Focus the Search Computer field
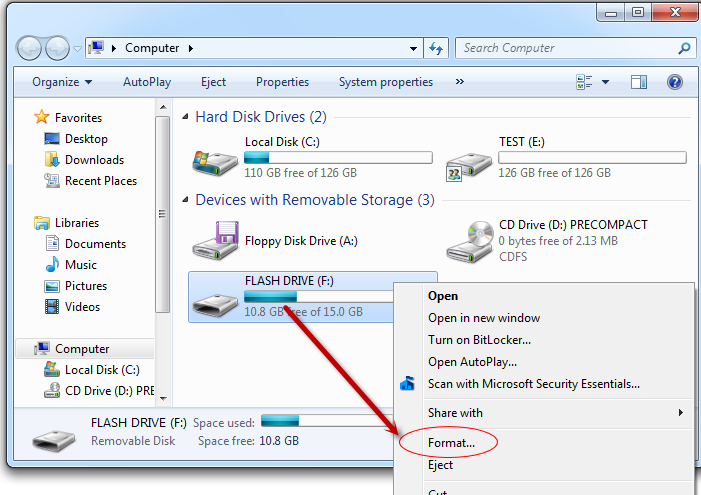 (575, 48)
